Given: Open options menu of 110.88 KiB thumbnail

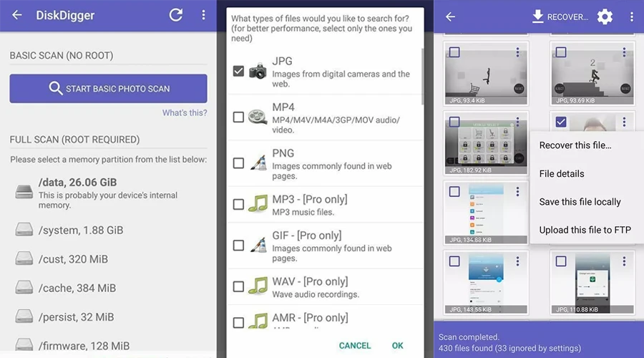Looking at the screenshot, I should coord(624,261).
